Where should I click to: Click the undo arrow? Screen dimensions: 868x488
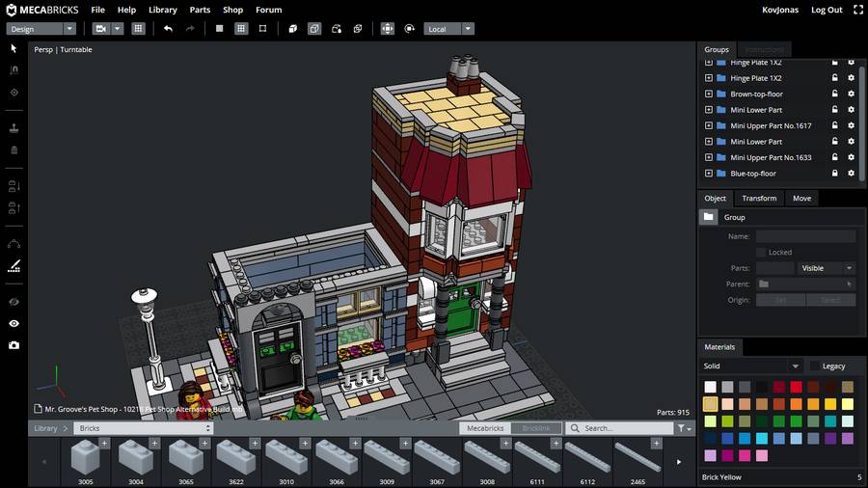(x=168, y=29)
